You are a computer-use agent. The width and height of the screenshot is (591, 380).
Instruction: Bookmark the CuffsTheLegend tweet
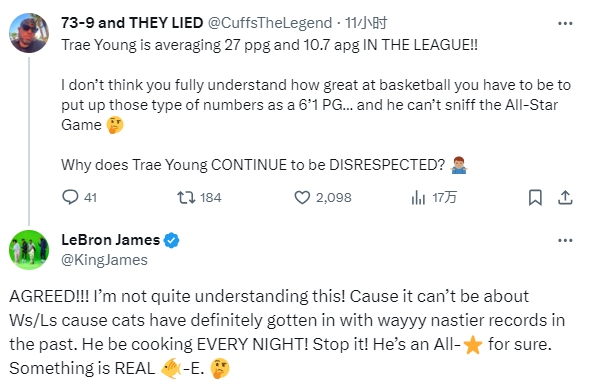[535, 198]
